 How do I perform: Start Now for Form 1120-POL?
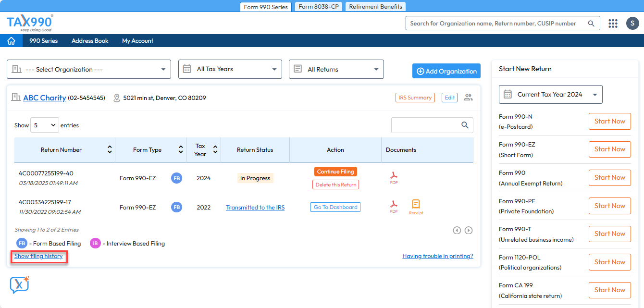coord(610,262)
